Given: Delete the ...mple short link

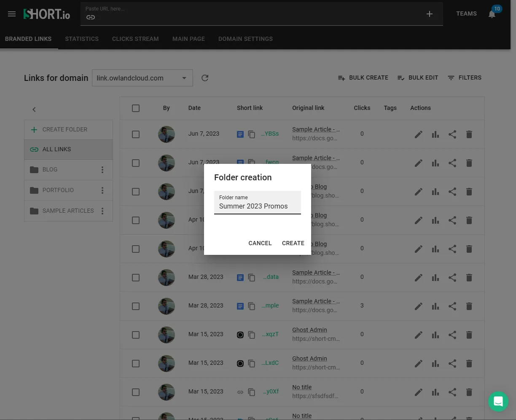Looking at the screenshot, I should tap(469, 306).
